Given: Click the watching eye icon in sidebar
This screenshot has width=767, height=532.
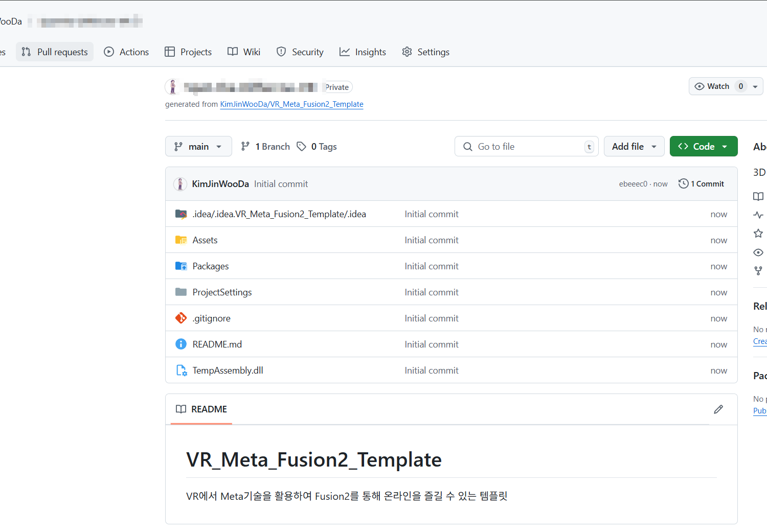Looking at the screenshot, I should click(758, 252).
